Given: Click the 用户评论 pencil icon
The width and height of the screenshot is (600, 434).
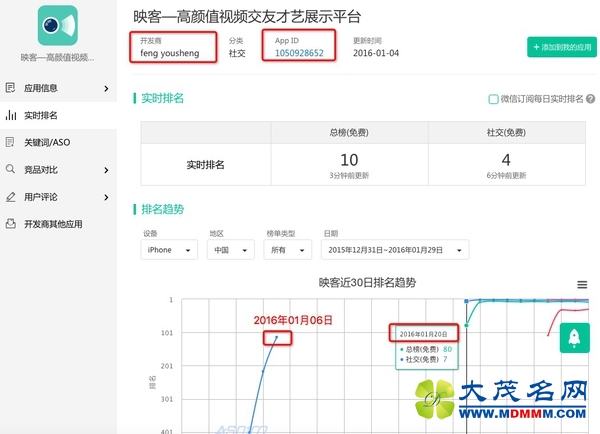Looking at the screenshot, I should [x=10, y=197].
